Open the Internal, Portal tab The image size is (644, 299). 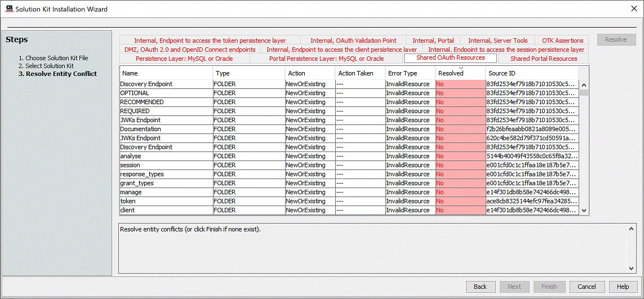pos(433,40)
